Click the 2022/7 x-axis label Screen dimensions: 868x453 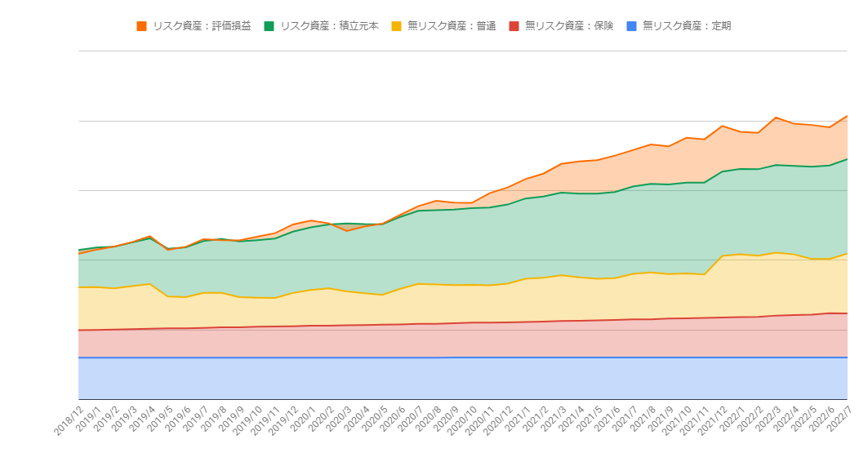839,420
